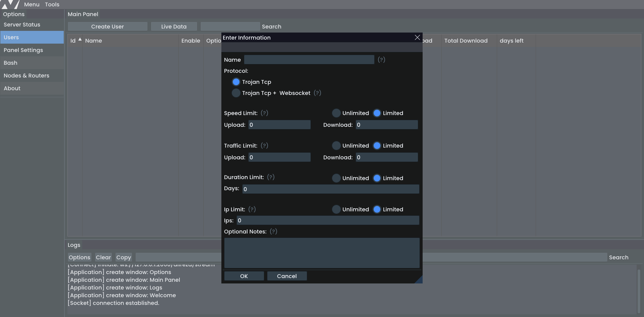Viewport: 644px width, 317px height.
Task: Click the Create User button
Action: [x=108, y=26]
